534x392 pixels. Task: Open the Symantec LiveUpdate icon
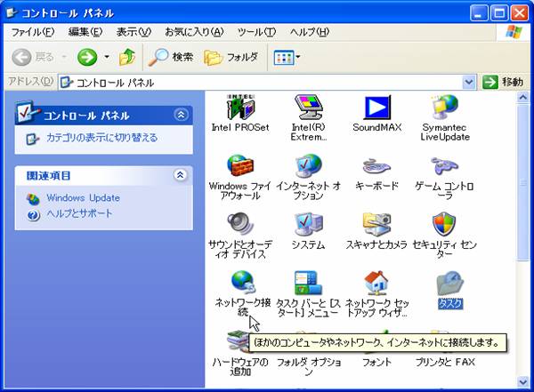pyautogui.click(x=445, y=107)
